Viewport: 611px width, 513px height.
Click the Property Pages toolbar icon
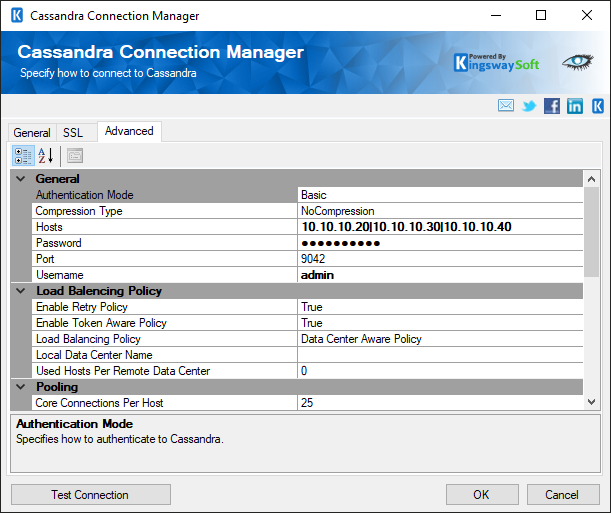point(75,156)
